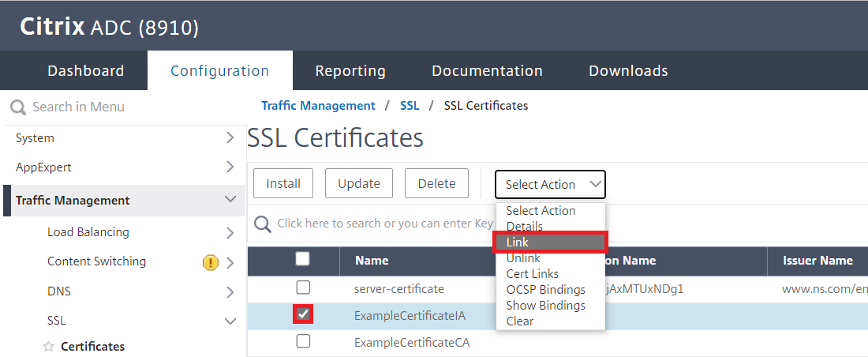The image size is (868, 357).
Task: Click the Delete button
Action: (437, 183)
